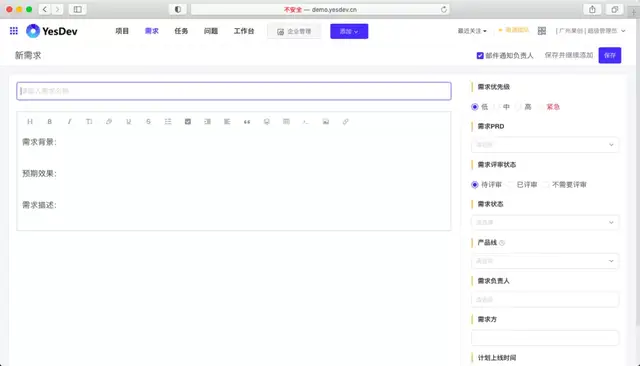This screenshot has width=640, height=366.
Task: Insert a bulleted list
Action: click(x=168, y=122)
